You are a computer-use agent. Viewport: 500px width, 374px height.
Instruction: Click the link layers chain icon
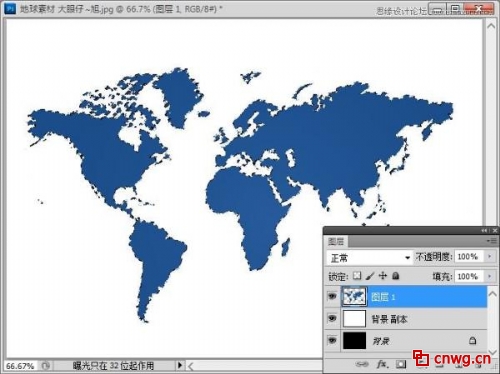point(362,364)
